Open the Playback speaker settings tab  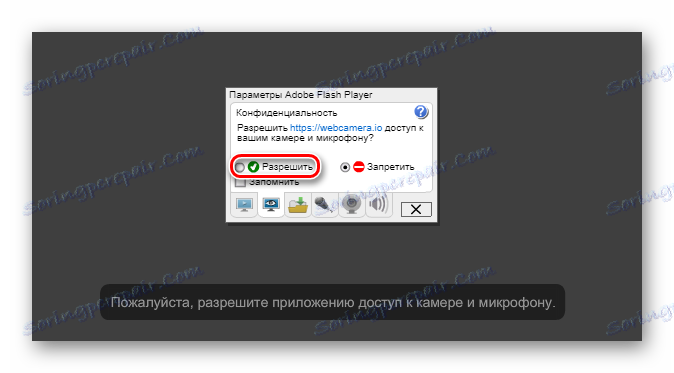(x=378, y=205)
